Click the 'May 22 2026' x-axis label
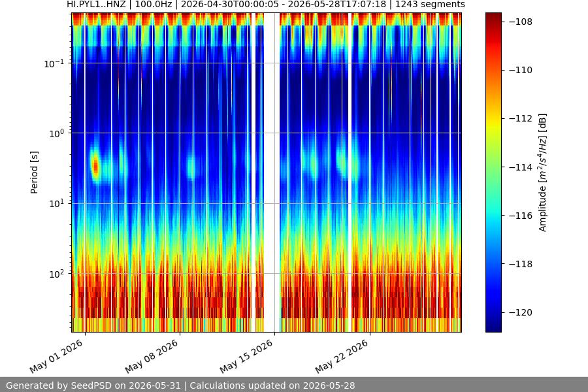Screen dimensions: 588x392 342,356
